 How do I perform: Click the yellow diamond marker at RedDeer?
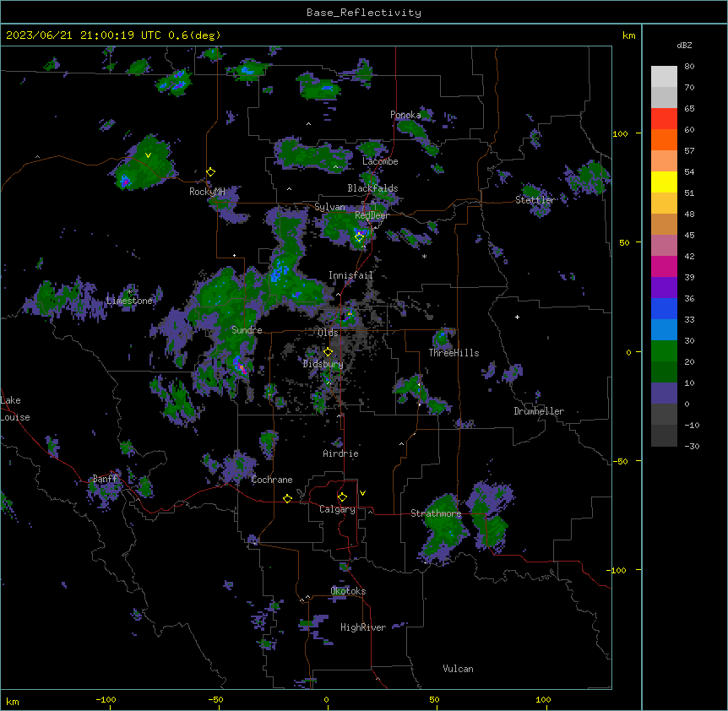(x=359, y=237)
